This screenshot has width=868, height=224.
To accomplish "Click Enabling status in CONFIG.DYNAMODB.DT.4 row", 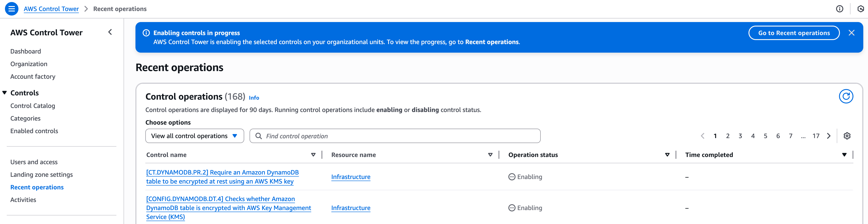I will point(525,208).
